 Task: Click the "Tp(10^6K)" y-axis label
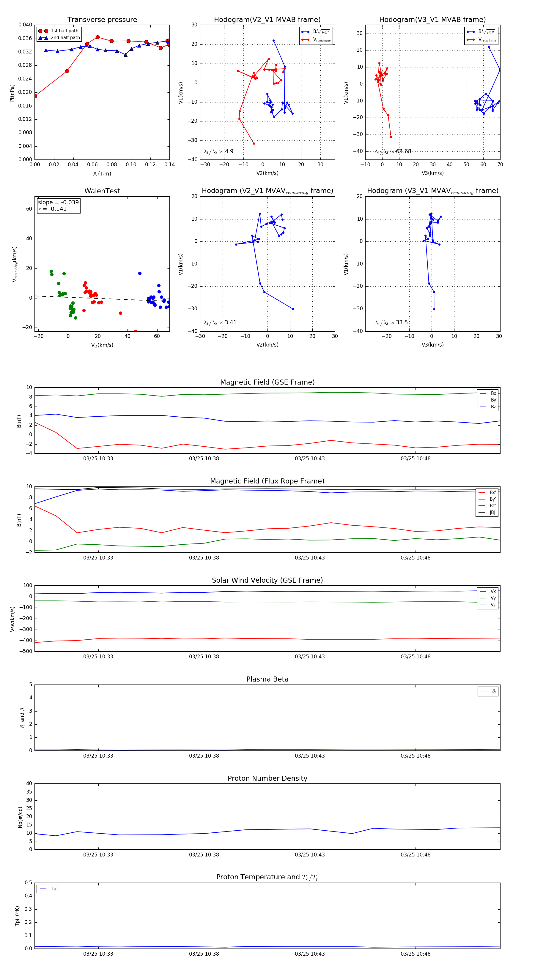pos(18,916)
